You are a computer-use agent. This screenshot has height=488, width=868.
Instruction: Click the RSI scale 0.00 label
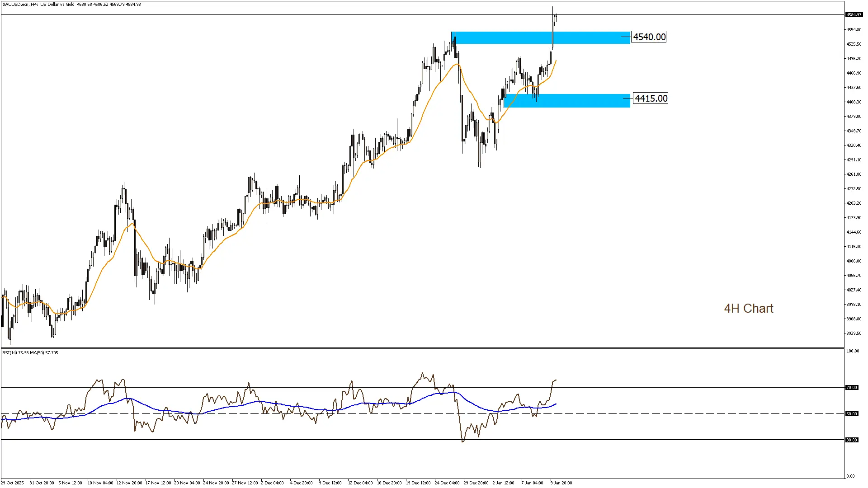(x=851, y=476)
